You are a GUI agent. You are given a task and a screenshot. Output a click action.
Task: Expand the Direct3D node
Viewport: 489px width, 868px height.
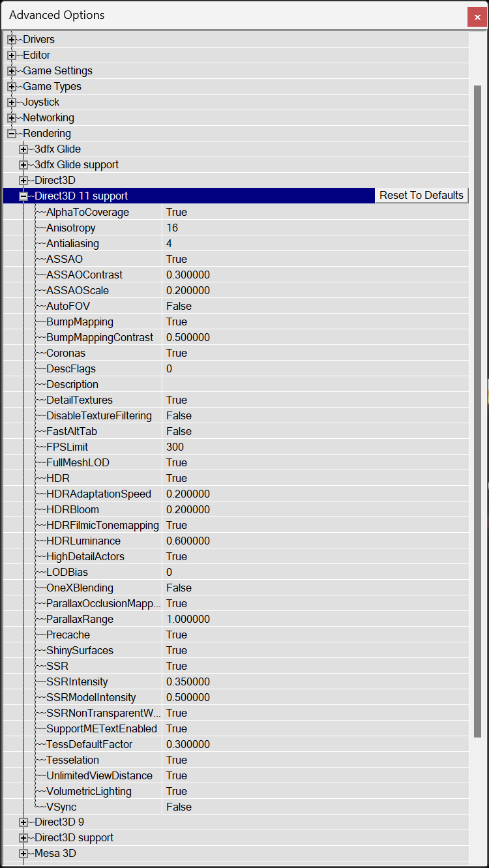[x=23, y=181]
